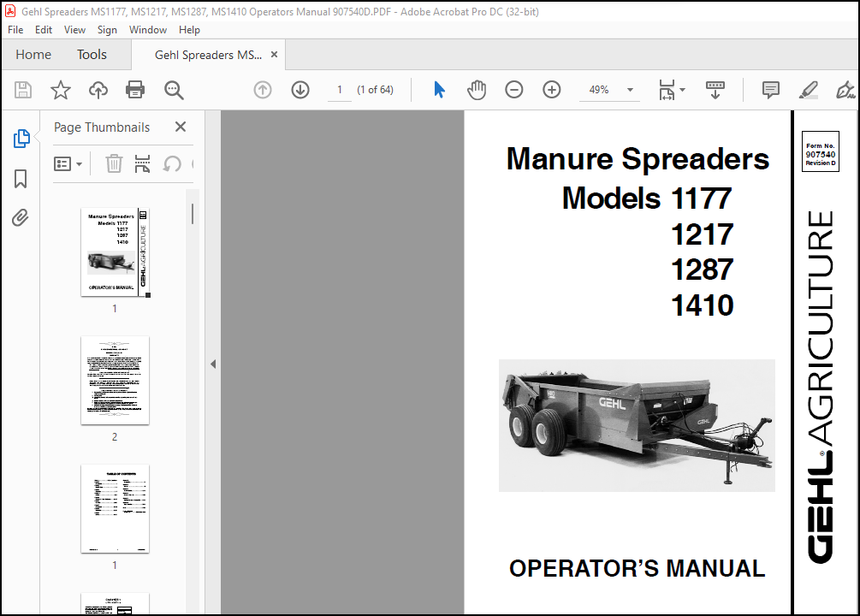Viewport: 860px width, 616px height.
Task: Expand page fit options dropdown arrow
Action: (682, 90)
